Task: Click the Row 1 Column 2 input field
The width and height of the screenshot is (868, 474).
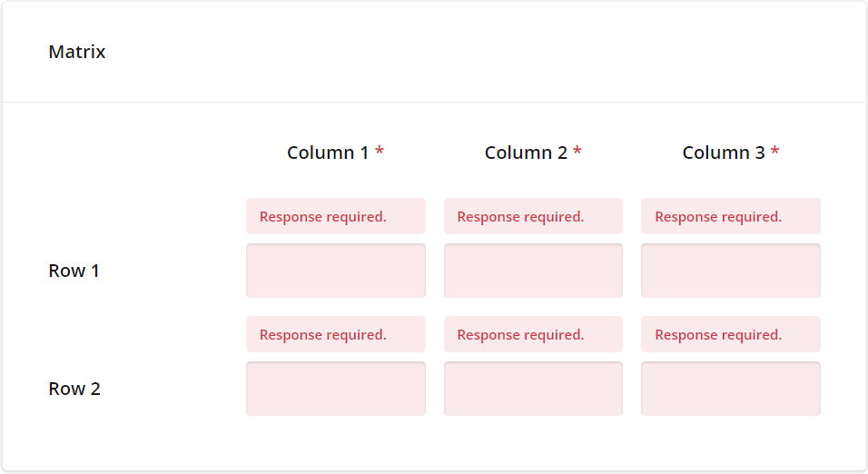Action: (x=533, y=271)
